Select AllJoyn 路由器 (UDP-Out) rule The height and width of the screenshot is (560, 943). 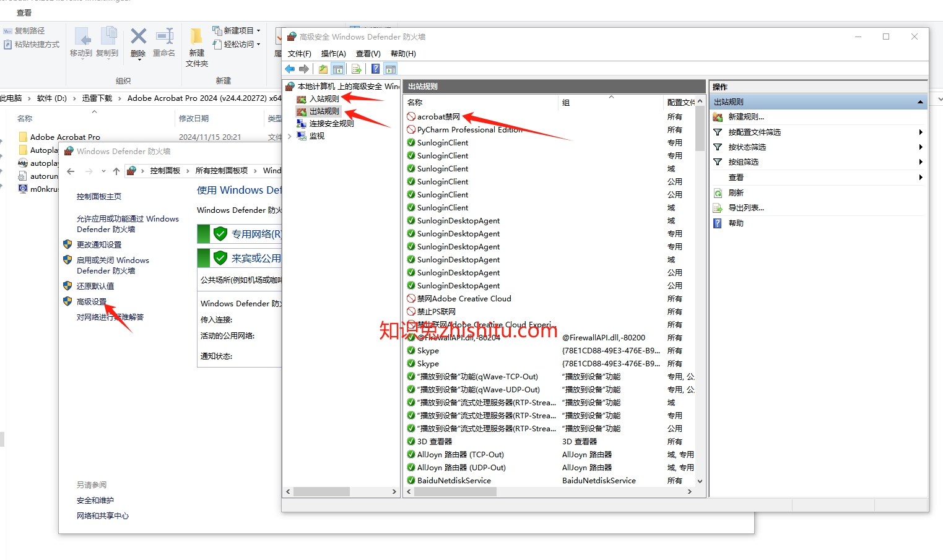coord(461,468)
